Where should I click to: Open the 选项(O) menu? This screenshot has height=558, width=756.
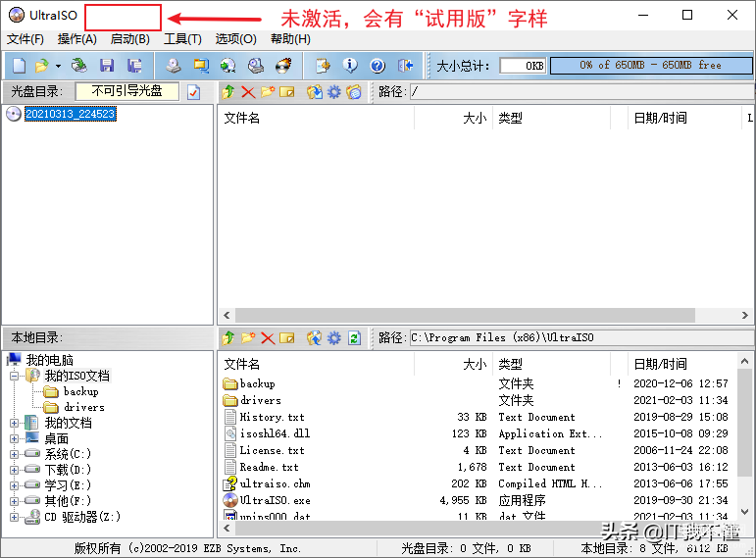(235, 39)
